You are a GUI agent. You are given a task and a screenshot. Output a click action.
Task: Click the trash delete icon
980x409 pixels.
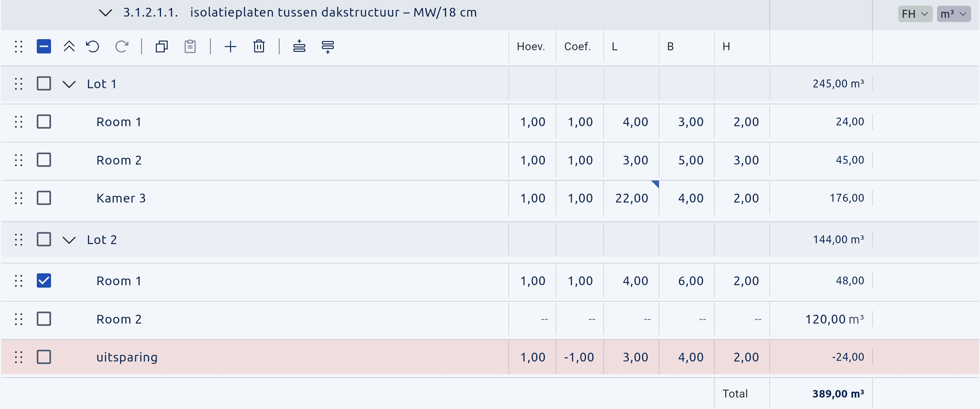[x=259, y=47]
